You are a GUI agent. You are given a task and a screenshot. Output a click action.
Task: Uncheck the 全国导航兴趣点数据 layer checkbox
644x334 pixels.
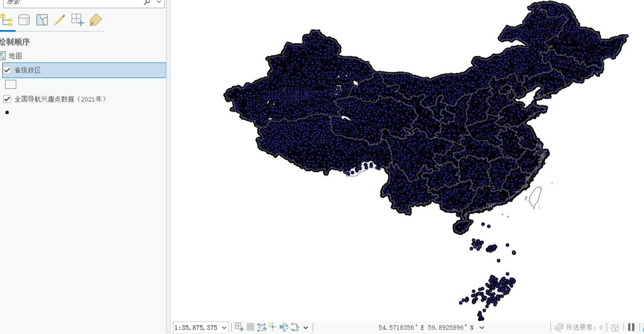pyautogui.click(x=7, y=99)
